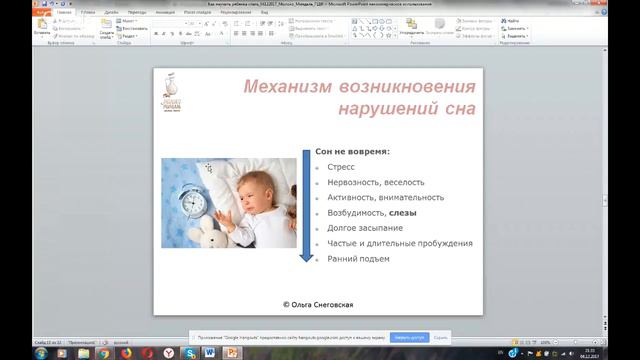Viewport: 640px width, 360px height.
Task: Switch to the View (Вид) tab
Action: pos(264,12)
